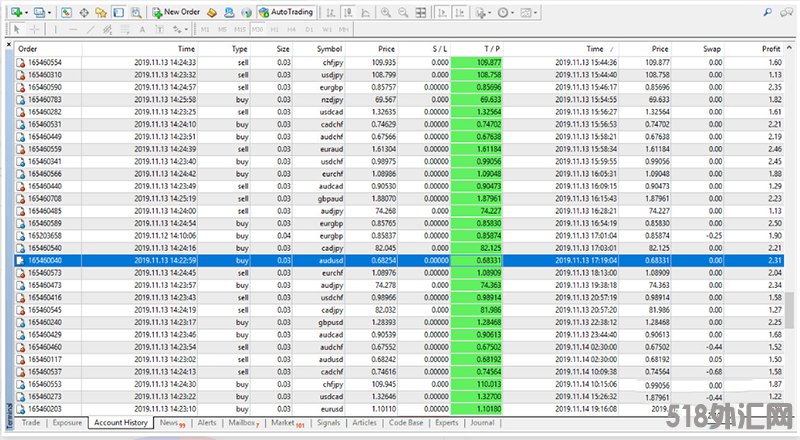Open MetaEditor from the toolbar

(212, 13)
